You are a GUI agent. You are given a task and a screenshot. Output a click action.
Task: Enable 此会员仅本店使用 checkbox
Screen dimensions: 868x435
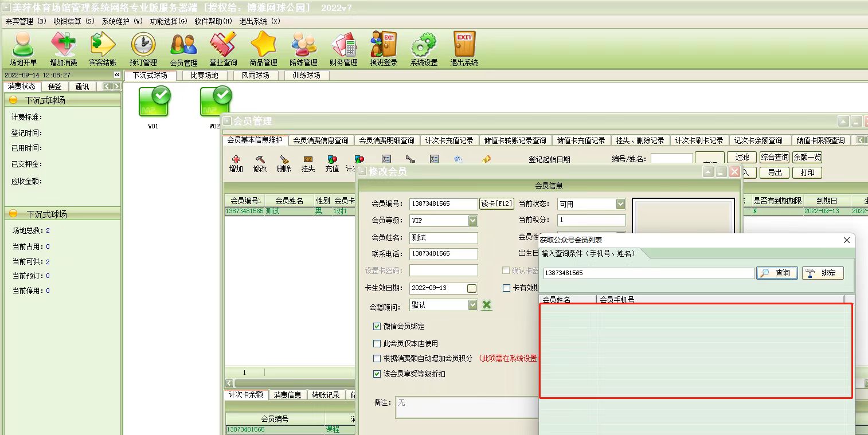(x=377, y=343)
